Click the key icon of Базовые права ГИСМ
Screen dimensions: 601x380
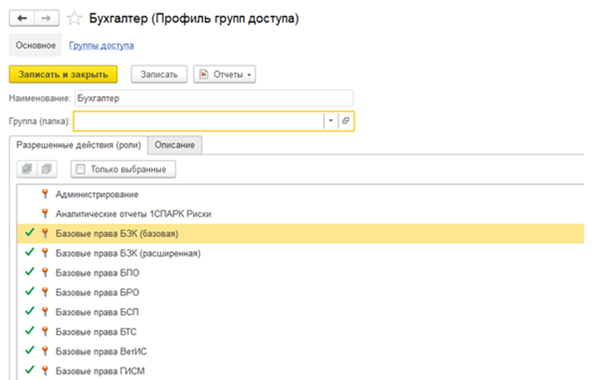(x=45, y=370)
